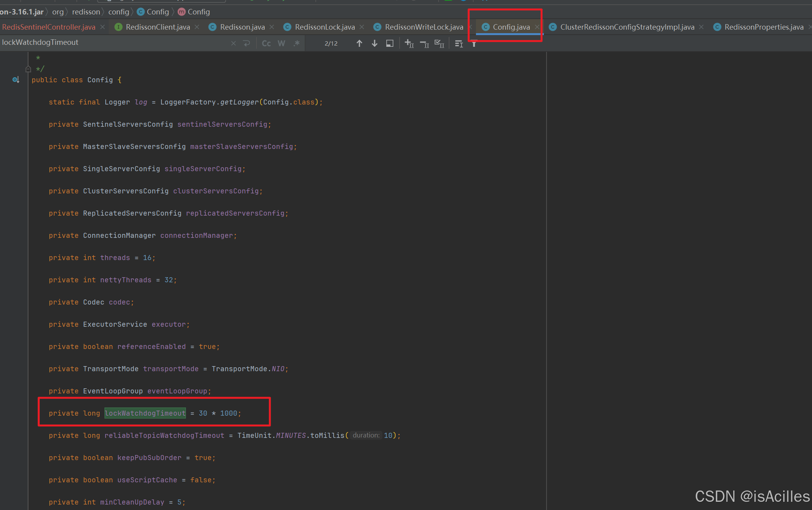Open the filter search results funnel icon

(x=474, y=43)
